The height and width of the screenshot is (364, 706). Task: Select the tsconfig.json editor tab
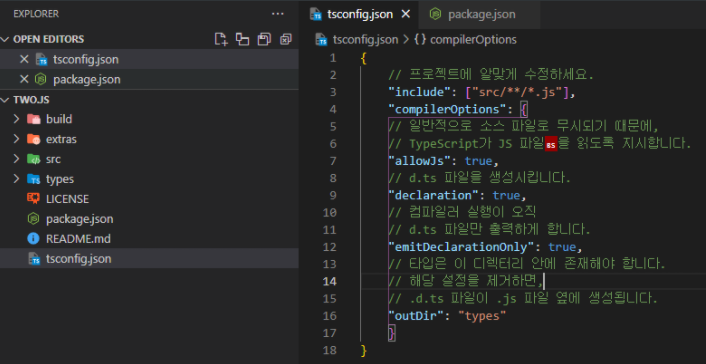(359, 14)
